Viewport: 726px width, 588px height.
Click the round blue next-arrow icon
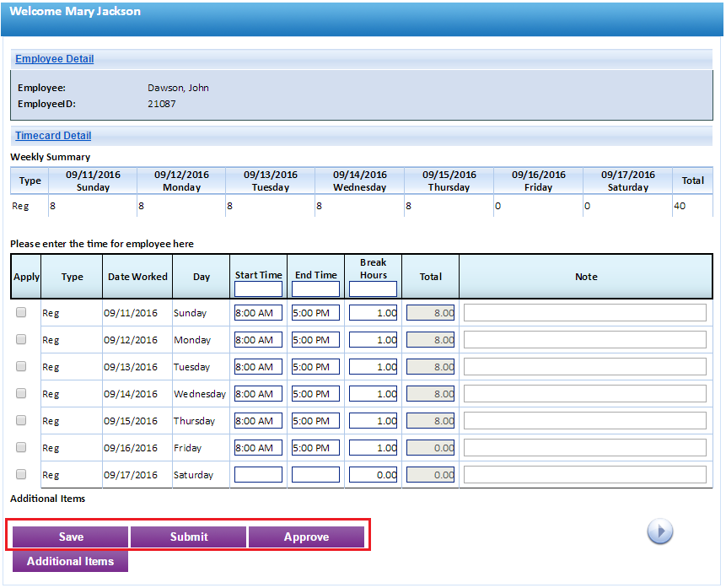(x=659, y=531)
